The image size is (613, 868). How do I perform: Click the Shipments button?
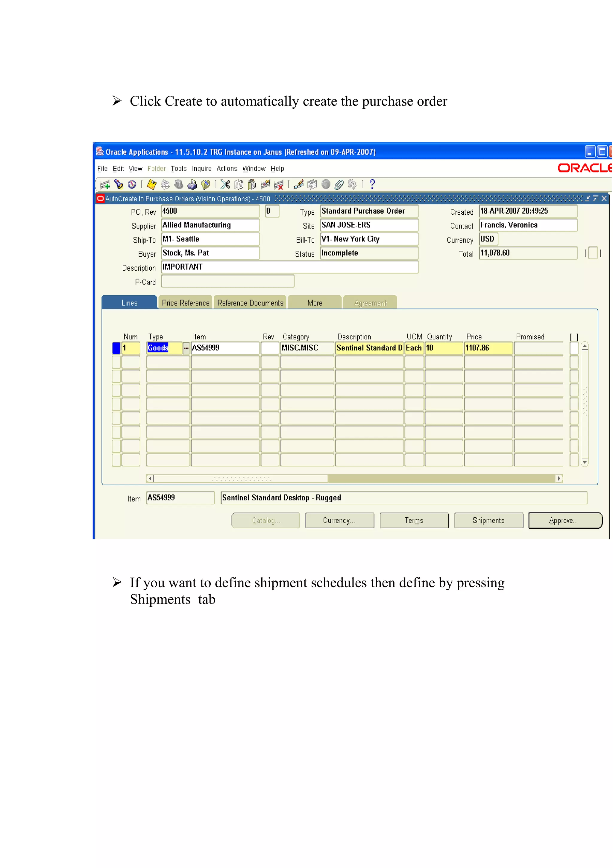click(x=488, y=521)
